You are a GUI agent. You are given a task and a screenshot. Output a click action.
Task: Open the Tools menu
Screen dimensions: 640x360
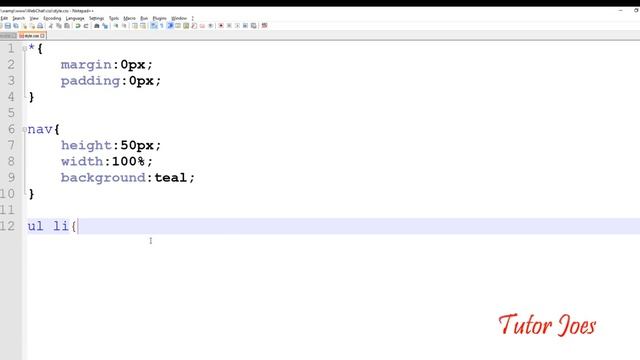point(113,18)
